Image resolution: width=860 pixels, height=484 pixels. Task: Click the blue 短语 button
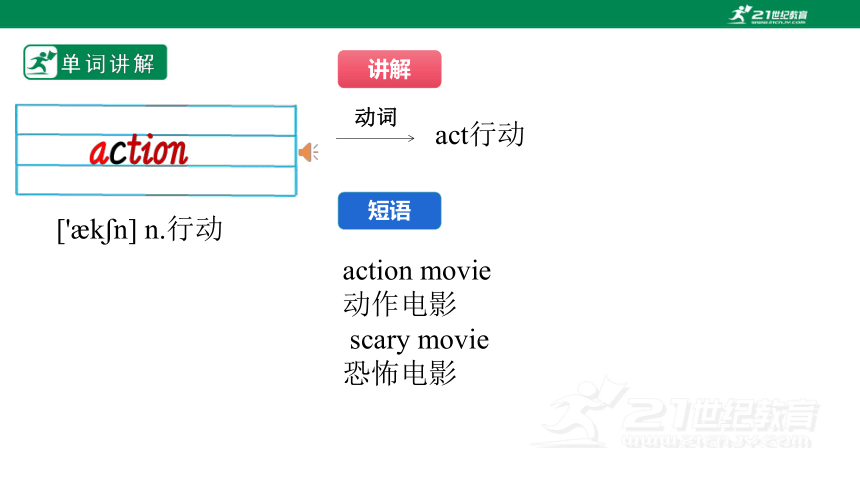389,211
